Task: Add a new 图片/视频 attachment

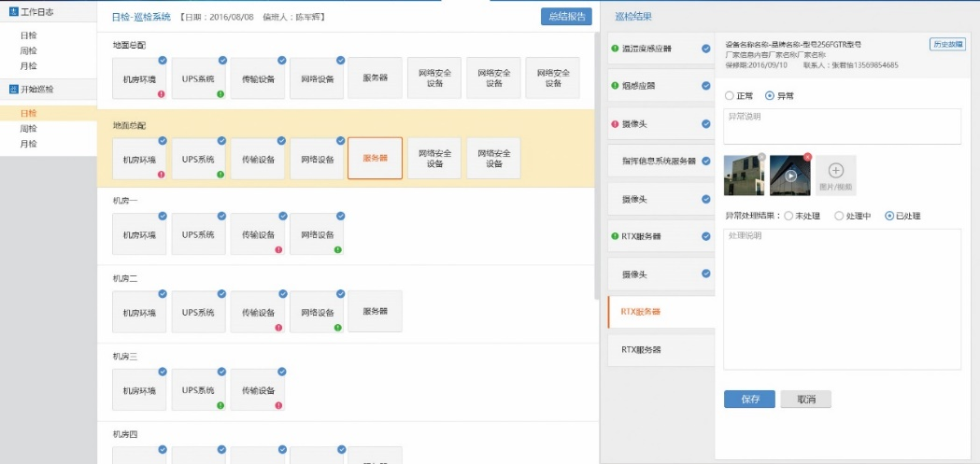Action: (x=835, y=175)
